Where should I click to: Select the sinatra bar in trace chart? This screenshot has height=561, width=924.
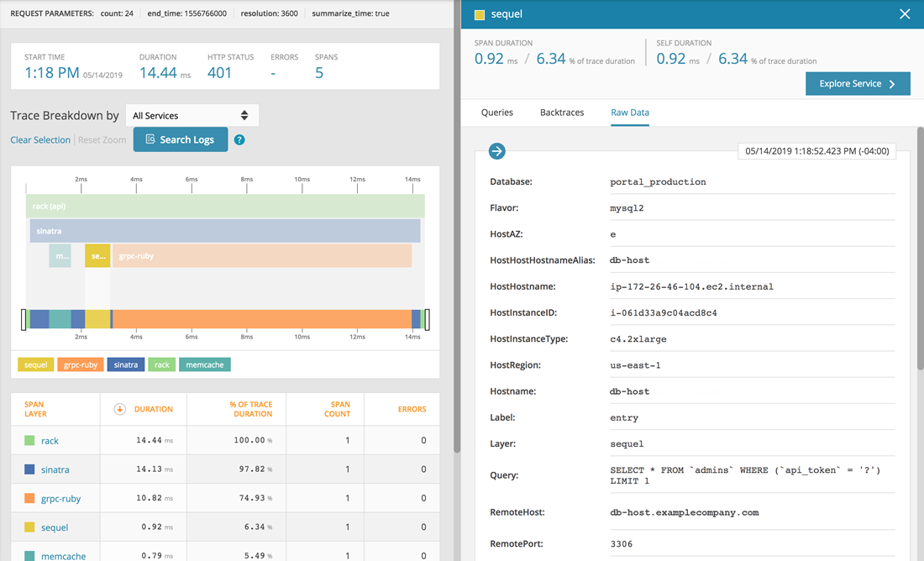pos(224,231)
